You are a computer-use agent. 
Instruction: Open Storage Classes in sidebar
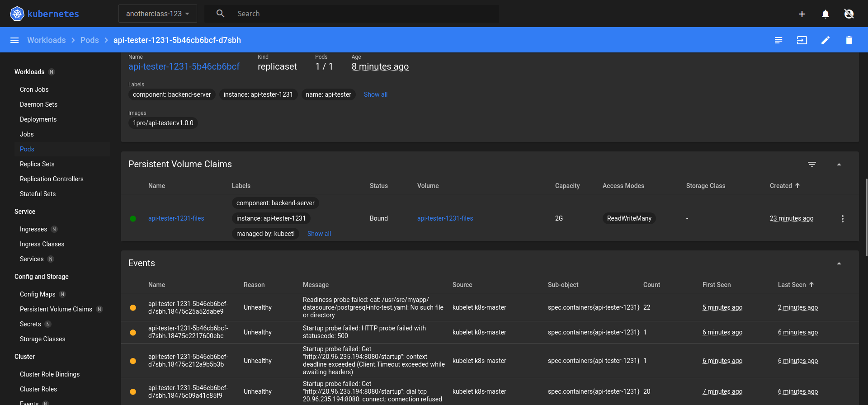[42, 339]
